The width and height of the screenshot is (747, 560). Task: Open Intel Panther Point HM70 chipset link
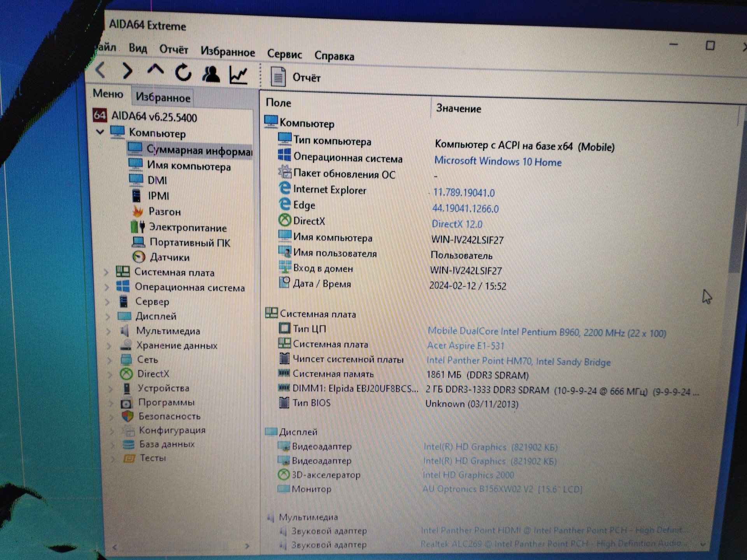point(518,361)
